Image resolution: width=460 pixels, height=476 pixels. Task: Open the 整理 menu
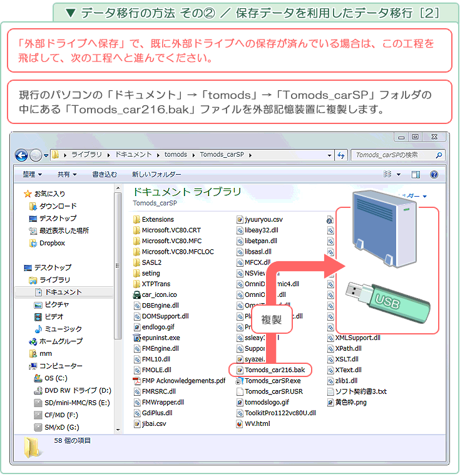tap(32, 175)
